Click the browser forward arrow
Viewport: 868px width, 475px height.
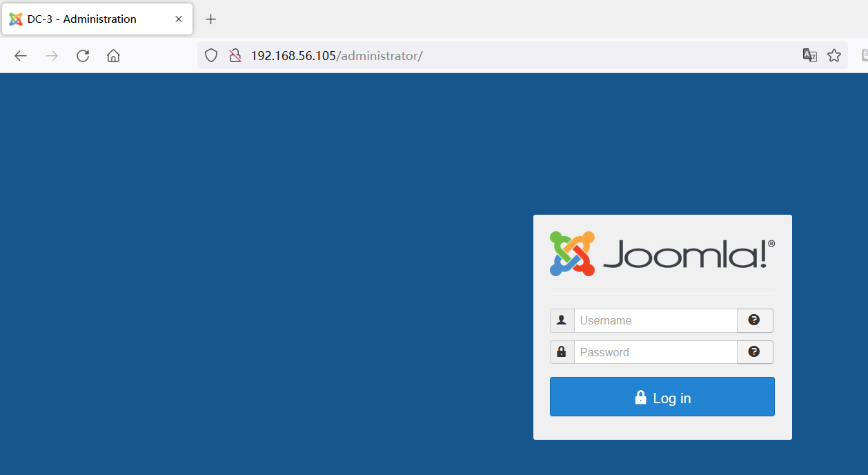[52, 56]
